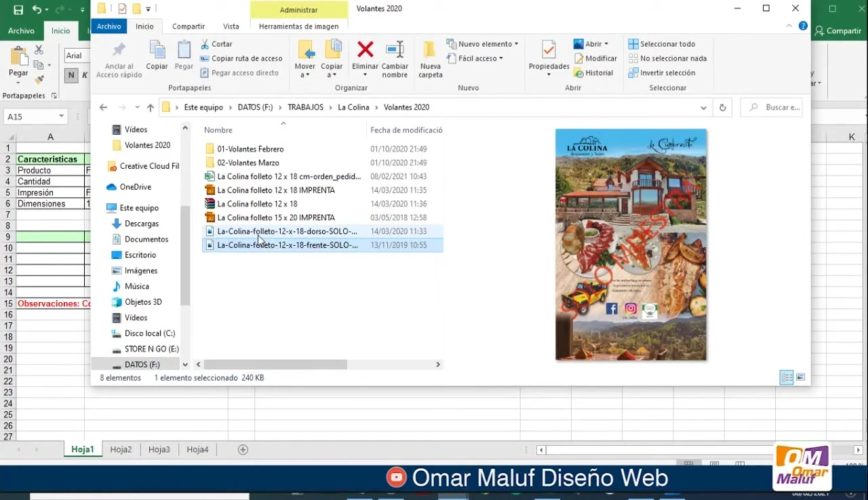
Task: Click Anclar al Acceso rápido pin icon
Action: [x=119, y=50]
